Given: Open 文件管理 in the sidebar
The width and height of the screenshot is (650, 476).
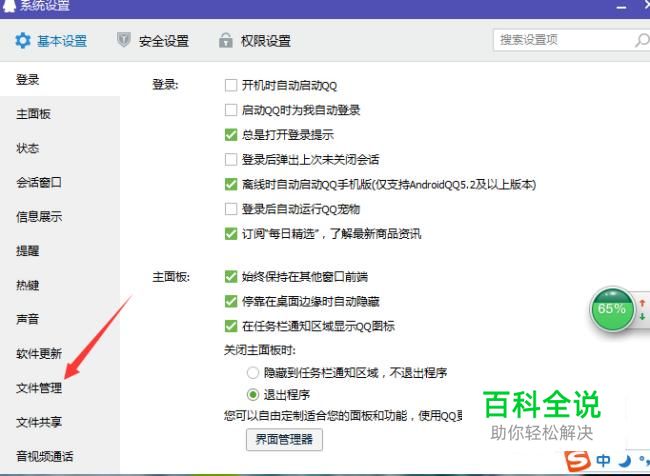Looking at the screenshot, I should pyautogui.click(x=39, y=388).
